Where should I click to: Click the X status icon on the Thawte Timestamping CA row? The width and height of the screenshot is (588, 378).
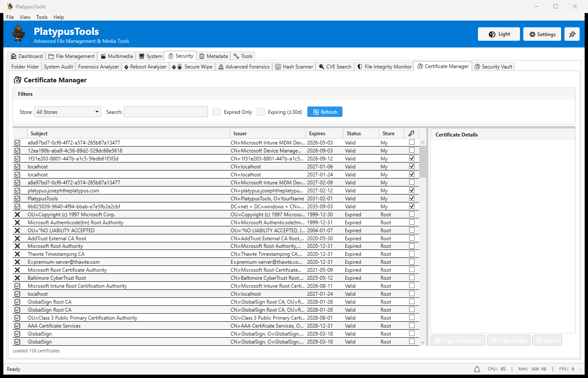17,254
